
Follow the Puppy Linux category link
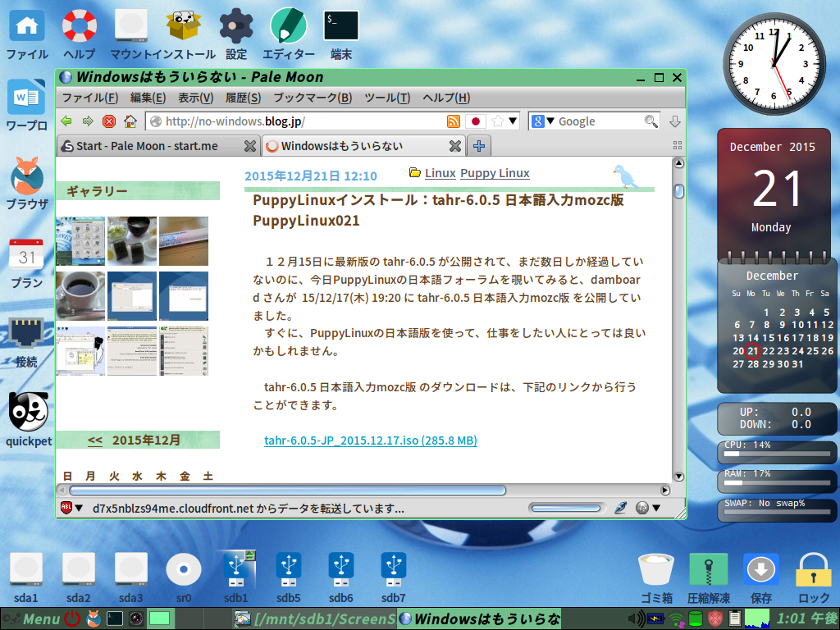495,173
